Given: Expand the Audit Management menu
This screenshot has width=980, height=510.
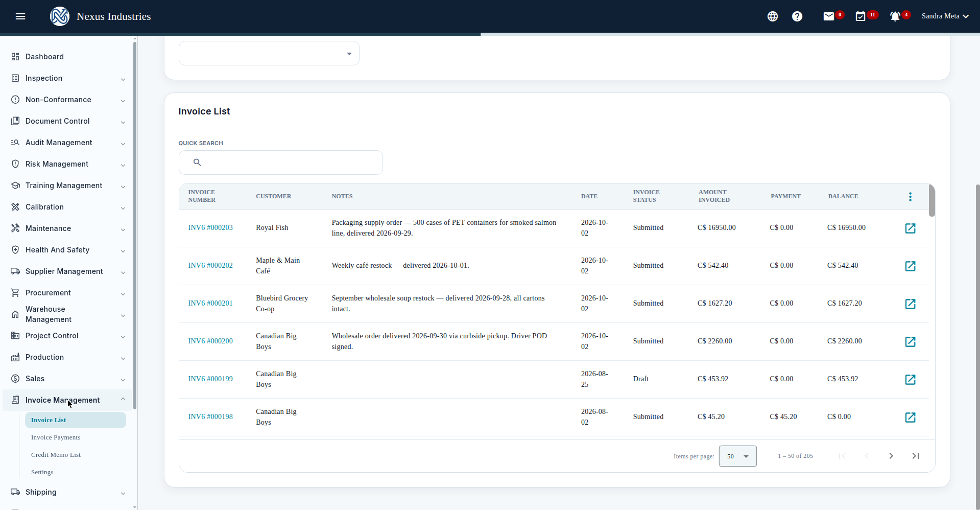Looking at the screenshot, I should pyautogui.click(x=67, y=143).
